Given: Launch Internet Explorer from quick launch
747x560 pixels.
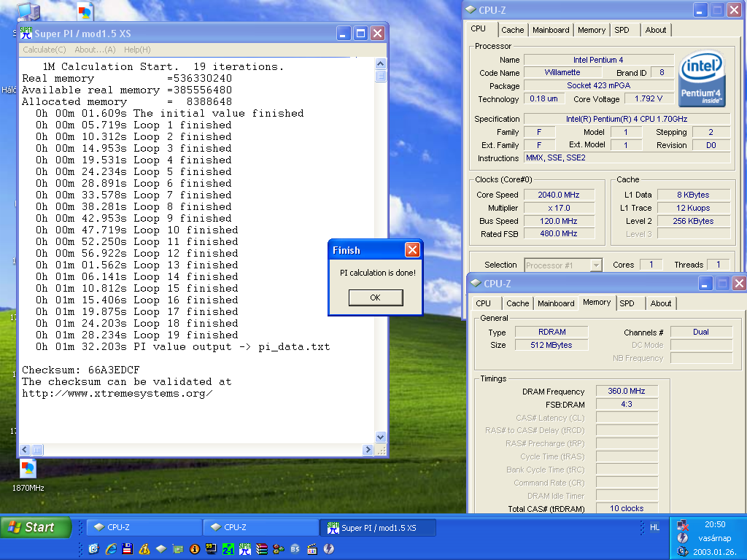Looking at the screenshot, I should [111, 549].
